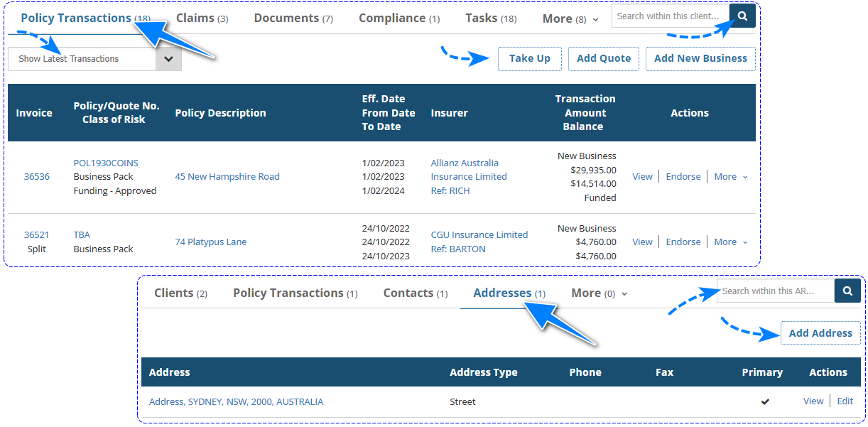This screenshot has width=868, height=427.
Task: Open the Clients tab
Action: (180, 293)
